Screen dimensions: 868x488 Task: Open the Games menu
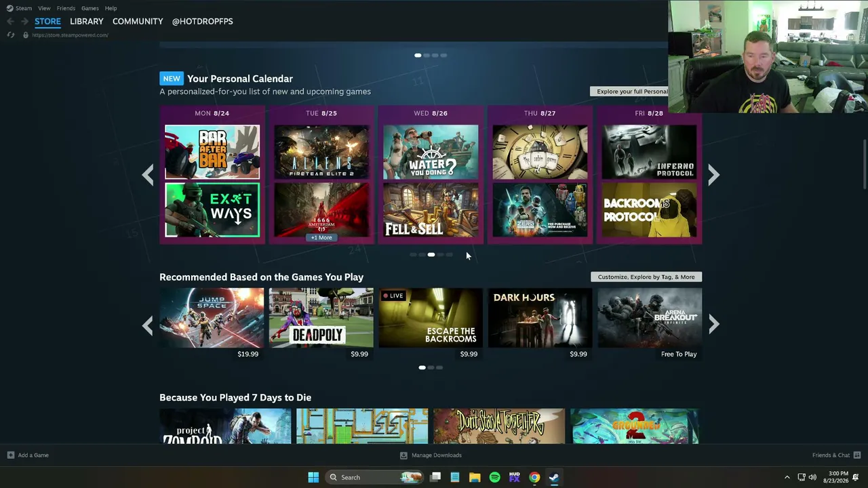(90, 8)
